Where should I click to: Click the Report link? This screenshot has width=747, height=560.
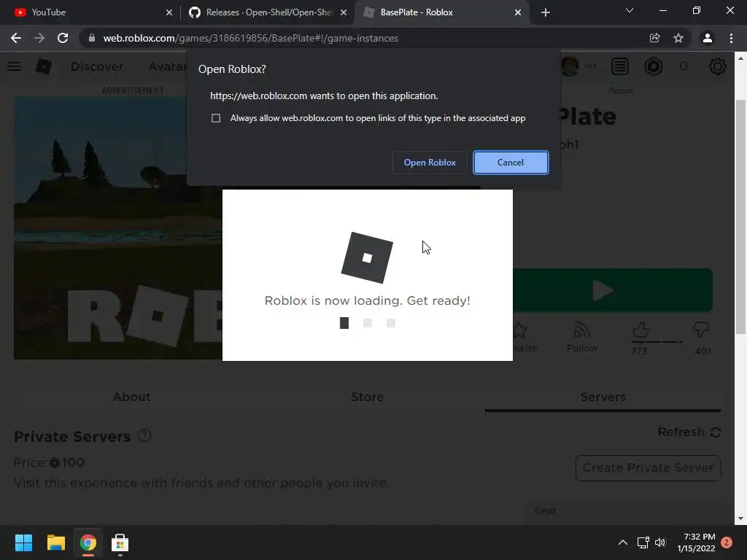620,90
